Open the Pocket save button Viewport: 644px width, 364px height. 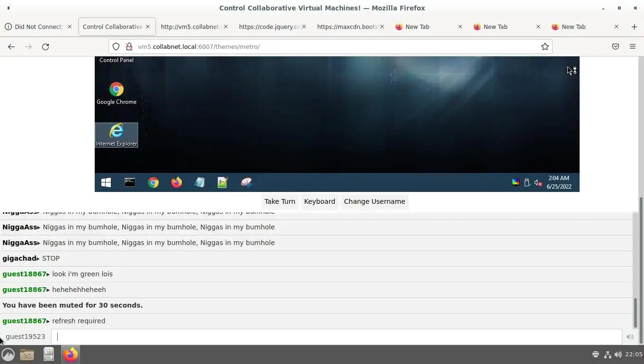coord(616,46)
